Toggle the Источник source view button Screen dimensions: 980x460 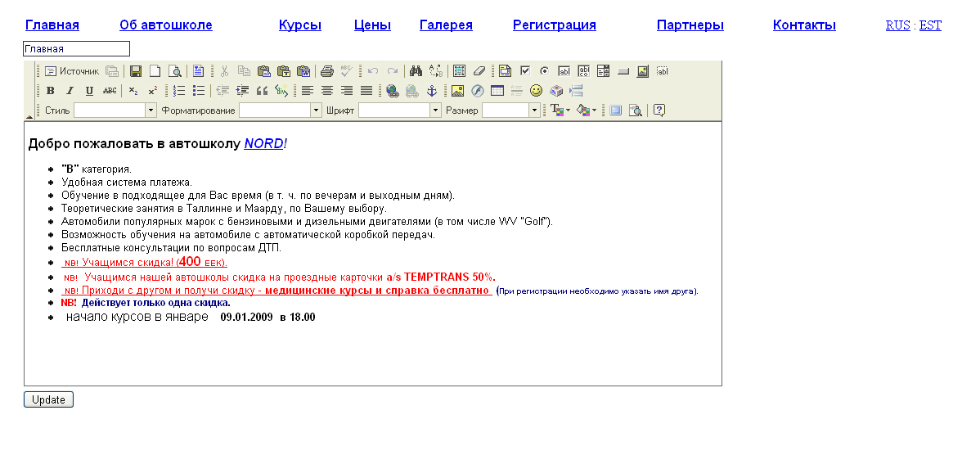point(72,71)
